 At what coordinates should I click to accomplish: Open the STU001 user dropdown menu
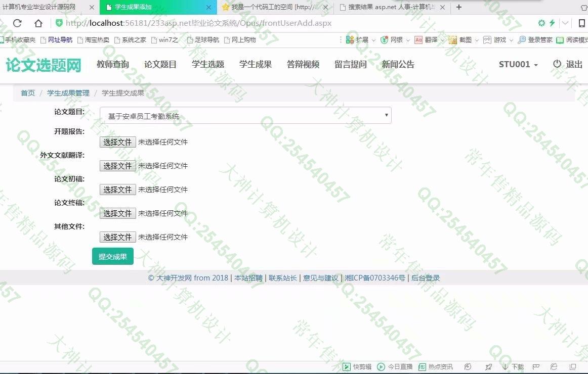point(518,64)
